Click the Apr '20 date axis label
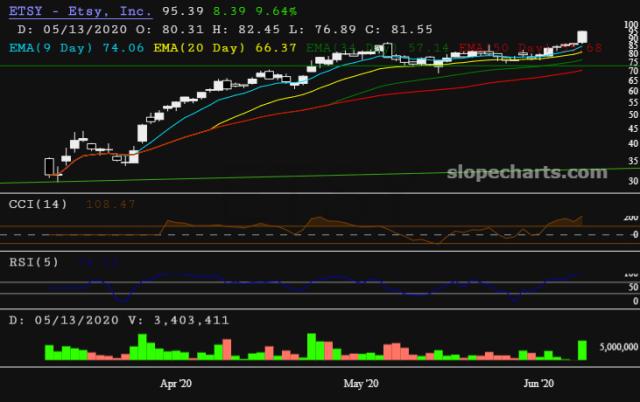Image resolution: width=640 pixels, height=402 pixels. pyautogui.click(x=175, y=383)
